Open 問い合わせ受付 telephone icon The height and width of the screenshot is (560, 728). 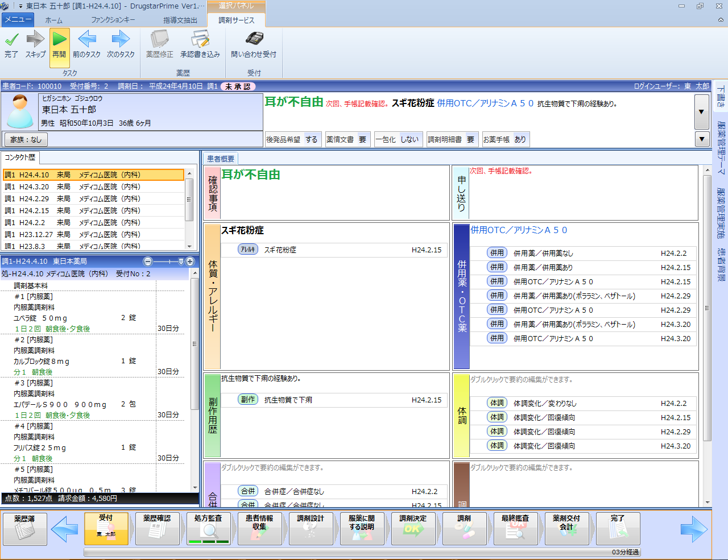(254, 39)
